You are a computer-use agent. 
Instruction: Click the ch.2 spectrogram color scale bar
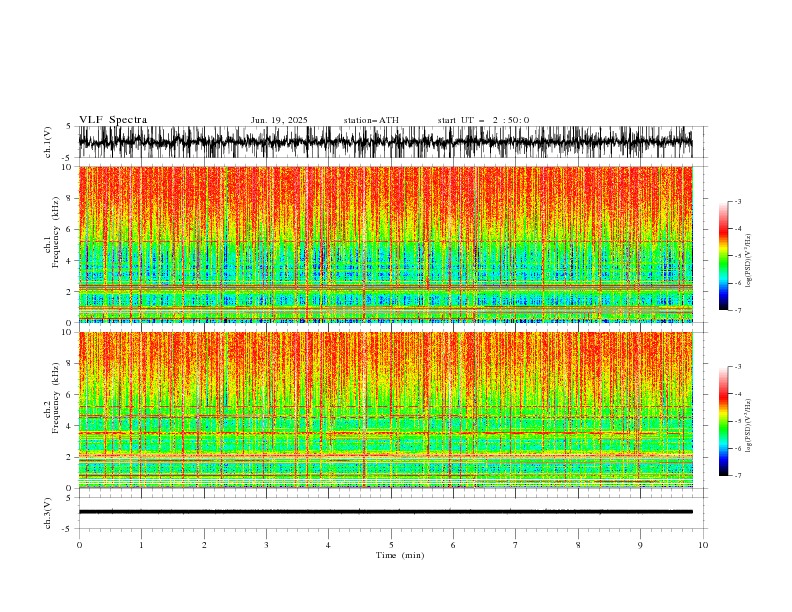coord(724,421)
